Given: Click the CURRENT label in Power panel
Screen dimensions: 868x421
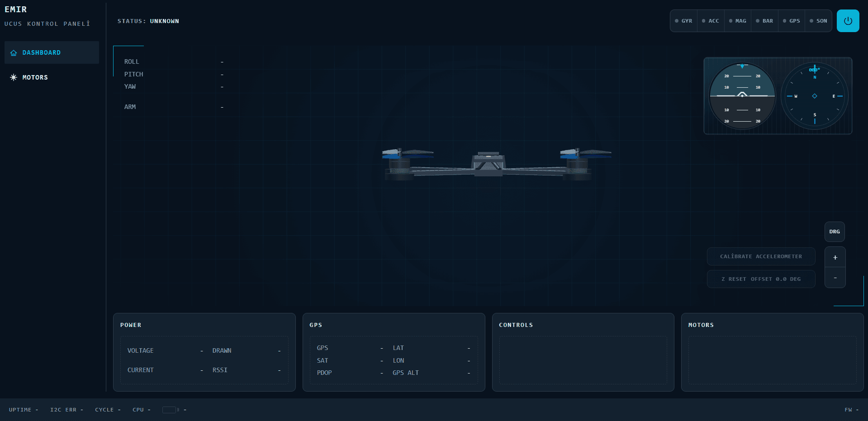Looking at the screenshot, I should point(141,370).
